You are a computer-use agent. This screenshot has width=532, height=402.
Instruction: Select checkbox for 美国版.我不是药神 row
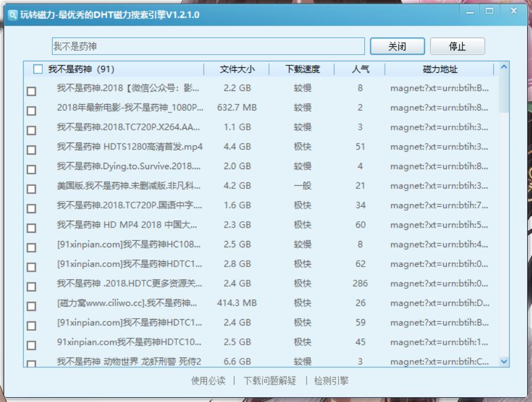click(x=31, y=189)
